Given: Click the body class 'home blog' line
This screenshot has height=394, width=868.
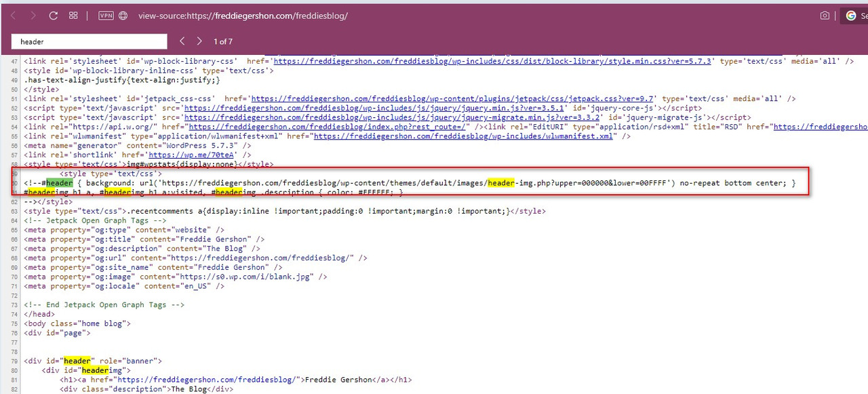Looking at the screenshot, I should click(77, 324).
